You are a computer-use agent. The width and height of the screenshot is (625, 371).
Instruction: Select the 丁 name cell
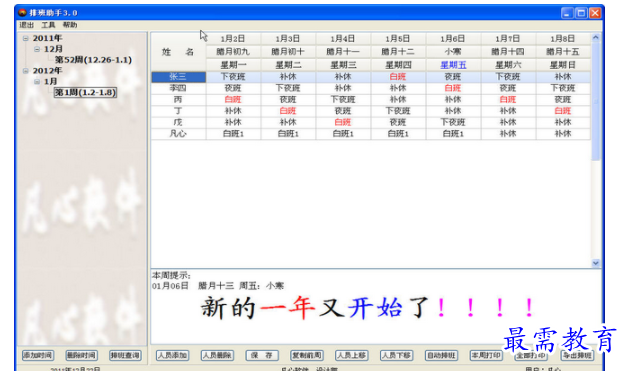[x=178, y=111]
